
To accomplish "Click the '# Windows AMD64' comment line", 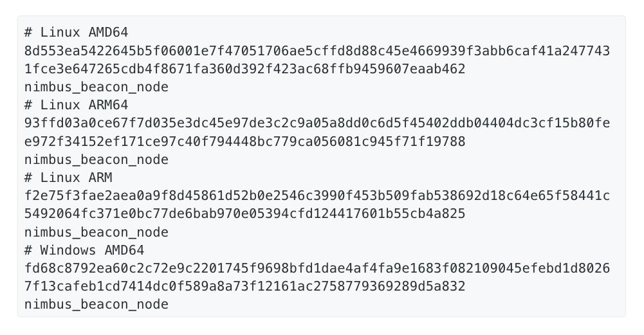I will (84, 250).
